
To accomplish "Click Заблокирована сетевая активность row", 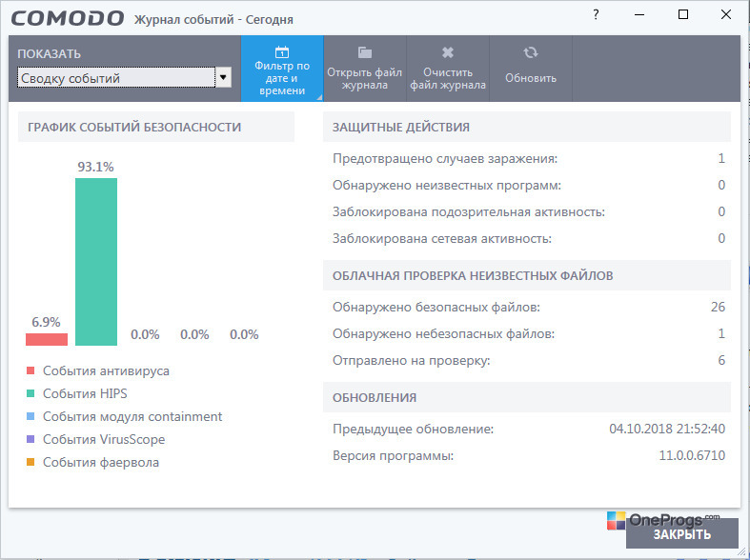I will (x=529, y=238).
